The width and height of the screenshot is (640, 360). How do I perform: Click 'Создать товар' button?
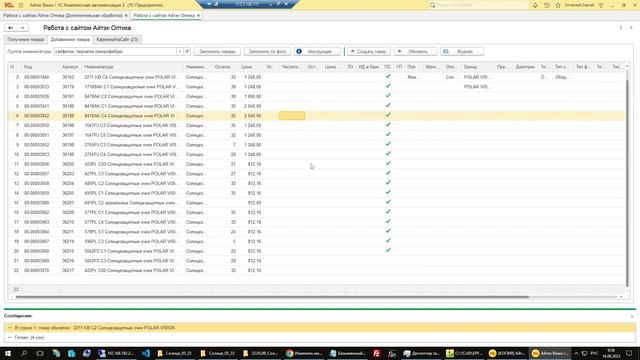point(369,51)
